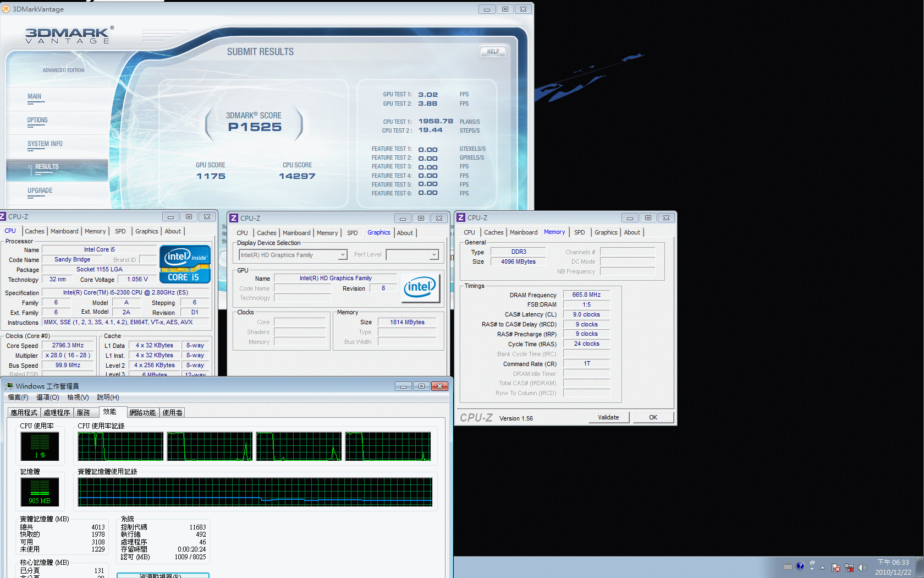Screen dimensions: 924x578
Task: Click the Intel Core i5 logo badge
Action: pyautogui.click(x=185, y=264)
